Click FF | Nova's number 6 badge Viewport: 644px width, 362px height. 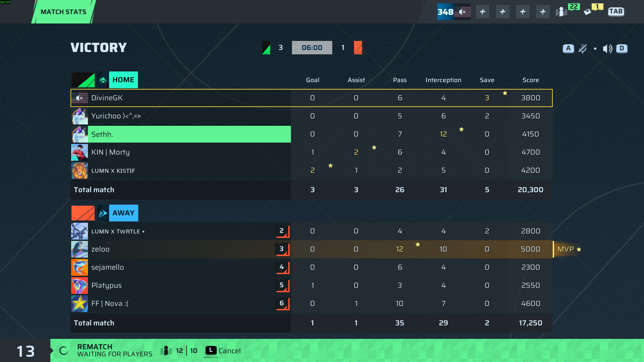point(282,304)
